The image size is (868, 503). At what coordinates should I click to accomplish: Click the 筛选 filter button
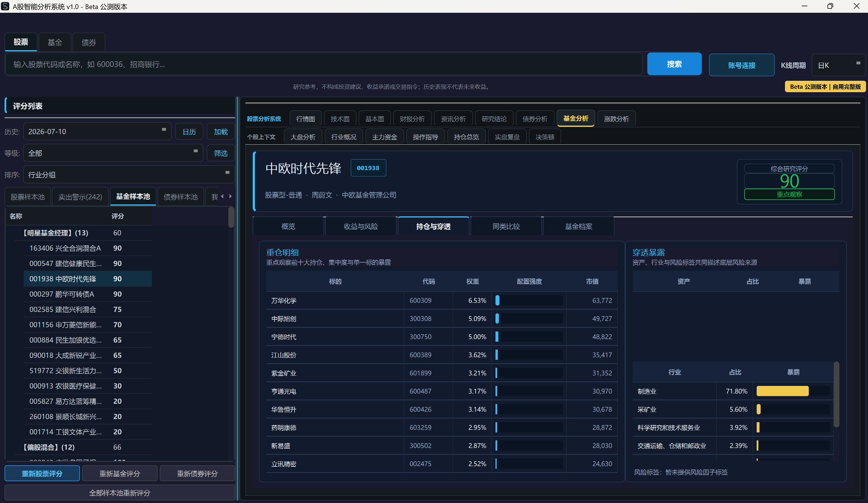(x=221, y=153)
